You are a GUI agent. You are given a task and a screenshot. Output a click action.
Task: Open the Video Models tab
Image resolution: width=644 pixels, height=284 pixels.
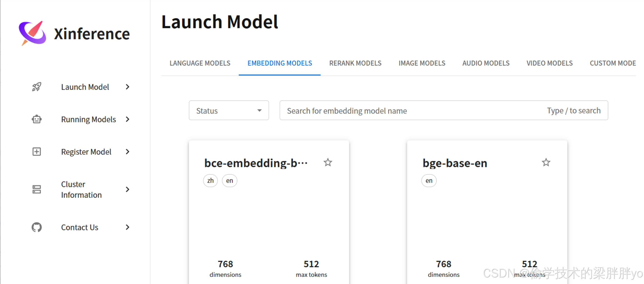click(550, 63)
